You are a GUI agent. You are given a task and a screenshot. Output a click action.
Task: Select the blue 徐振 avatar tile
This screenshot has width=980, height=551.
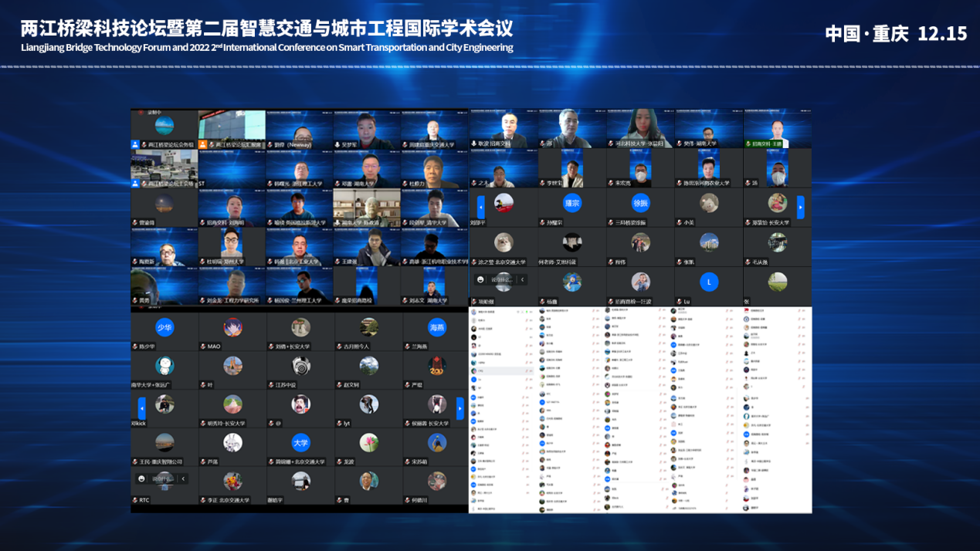pyautogui.click(x=640, y=204)
